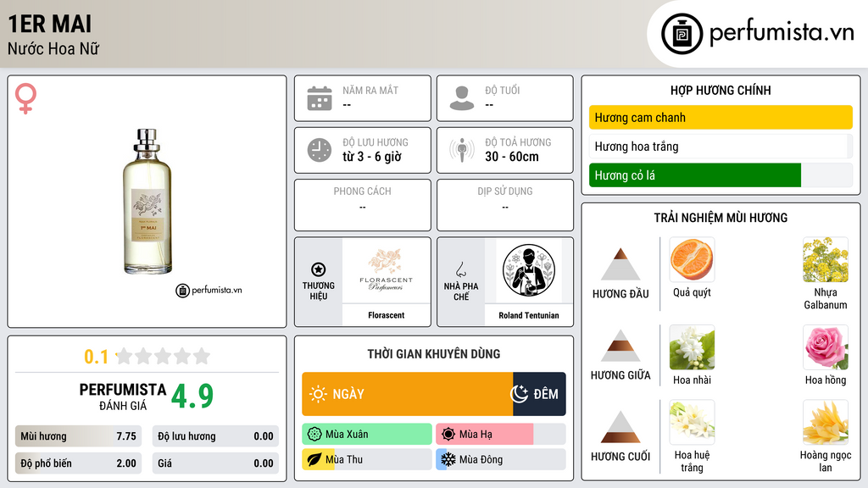Open the Roland Tentunian perfumer name link

coord(529,315)
